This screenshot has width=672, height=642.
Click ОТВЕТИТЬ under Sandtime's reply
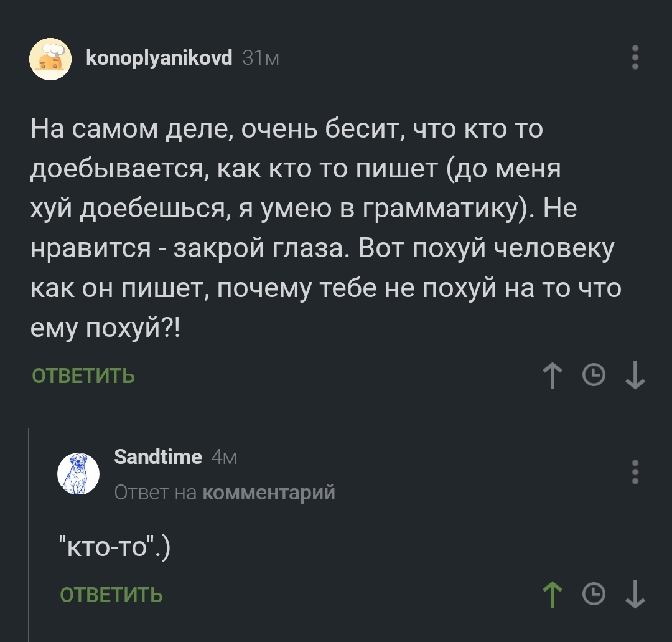coord(111,595)
